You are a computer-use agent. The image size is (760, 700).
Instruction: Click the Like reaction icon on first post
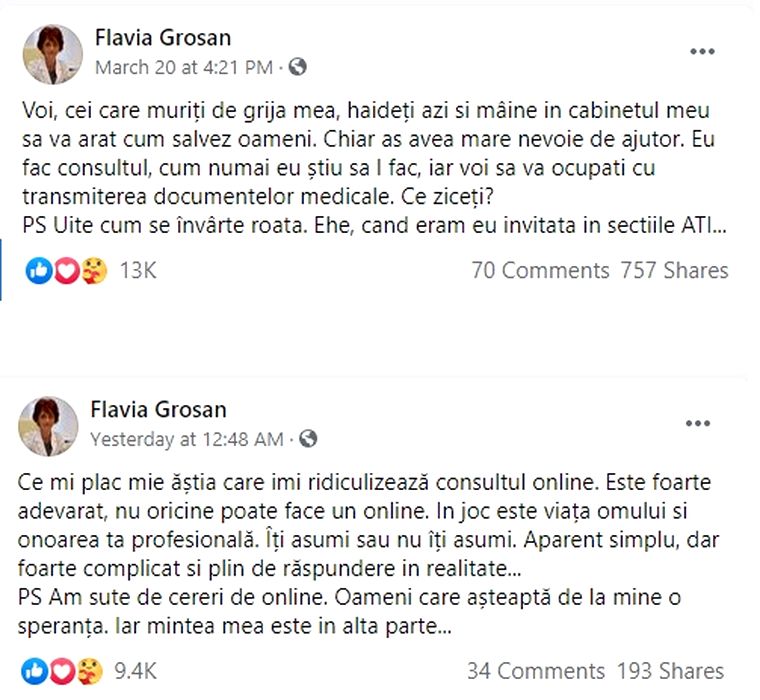tap(39, 270)
